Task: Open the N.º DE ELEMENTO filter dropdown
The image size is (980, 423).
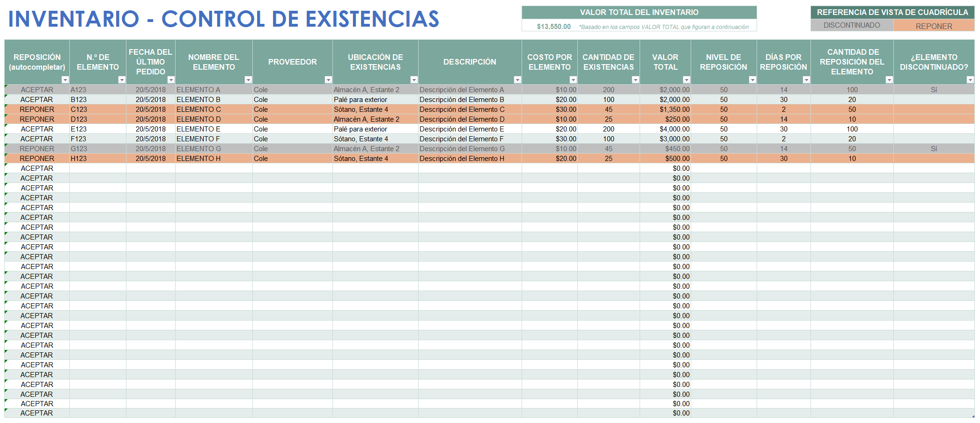Action: point(122,80)
